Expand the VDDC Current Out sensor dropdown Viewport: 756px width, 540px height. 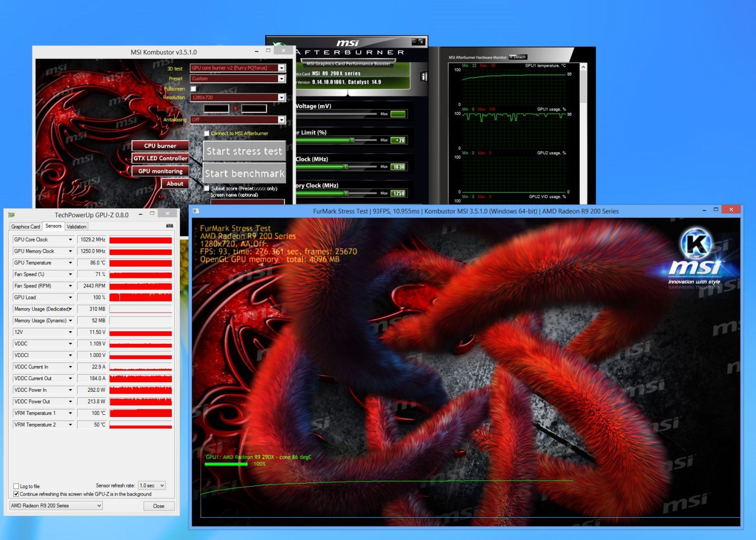(x=70, y=379)
